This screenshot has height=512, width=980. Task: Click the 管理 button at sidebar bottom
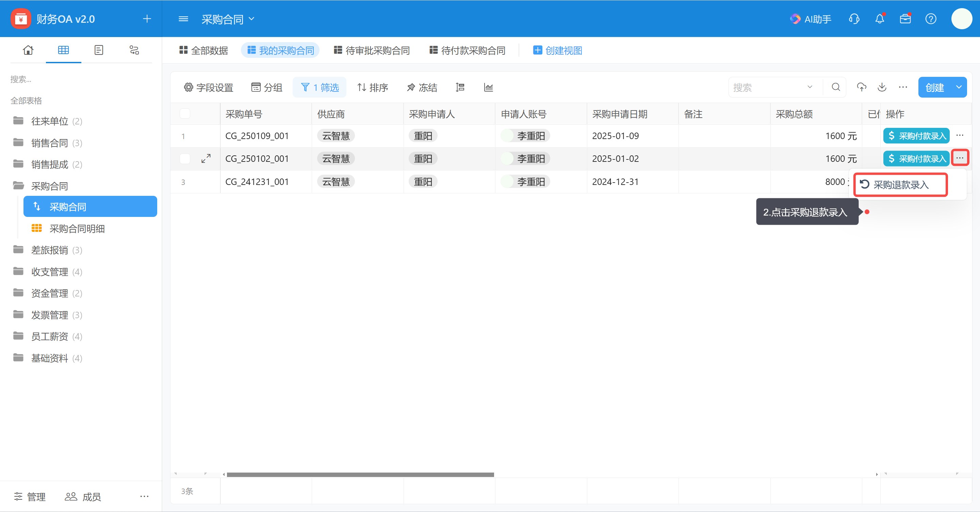tap(30, 496)
